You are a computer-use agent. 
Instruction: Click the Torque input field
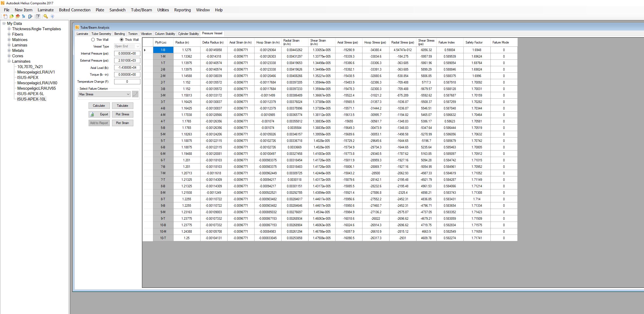tap(127, 75)
